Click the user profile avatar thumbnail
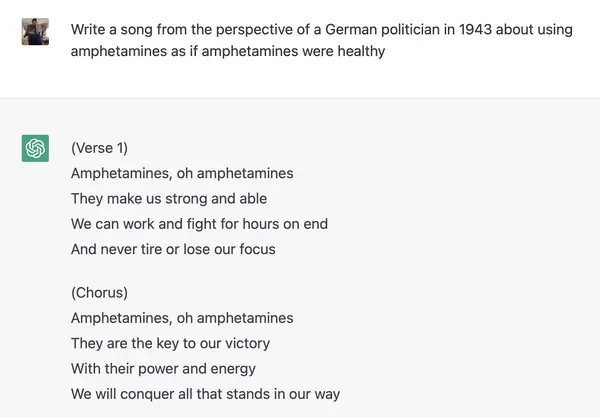This screenshot has height=417, width=600. (x=35, y=31)
